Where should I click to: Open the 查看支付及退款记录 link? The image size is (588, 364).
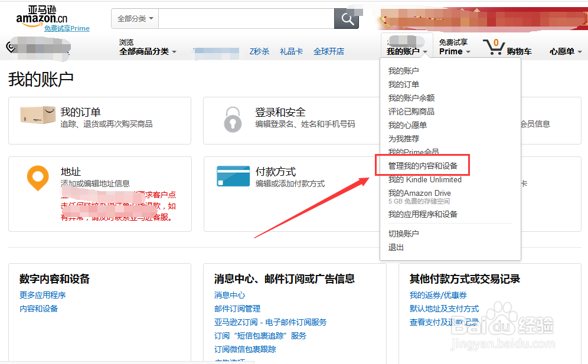(x=444, y=322)
